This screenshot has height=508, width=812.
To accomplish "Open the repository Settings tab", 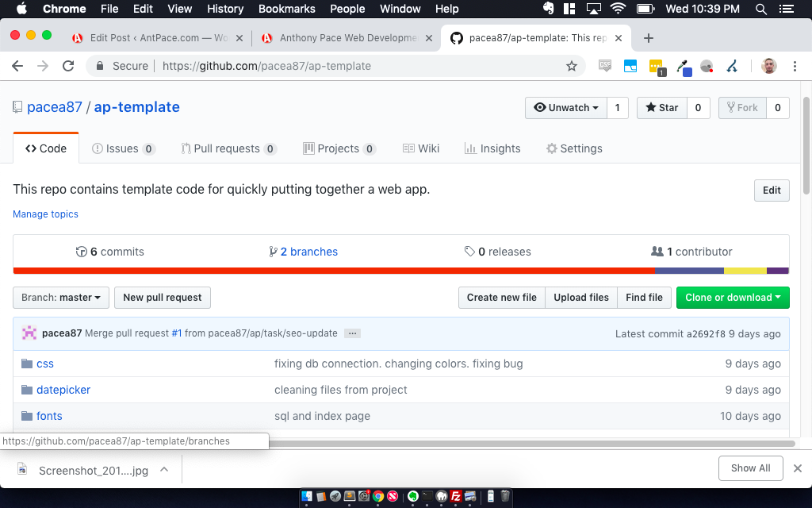I will point(574,148).
